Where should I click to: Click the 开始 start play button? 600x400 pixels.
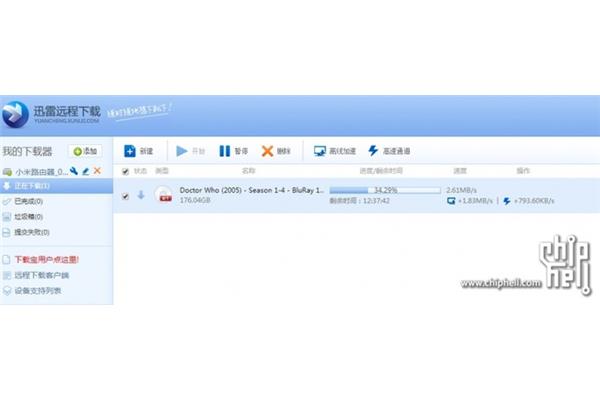pyautogui.click(x=190, y=151)
